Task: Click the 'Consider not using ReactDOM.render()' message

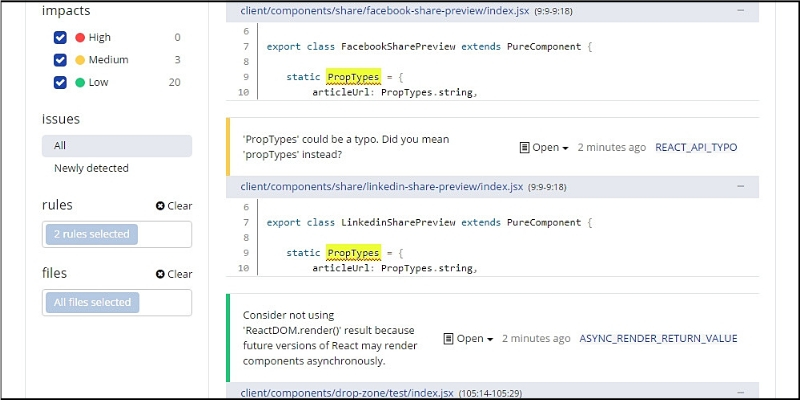Action: (330, 338)
